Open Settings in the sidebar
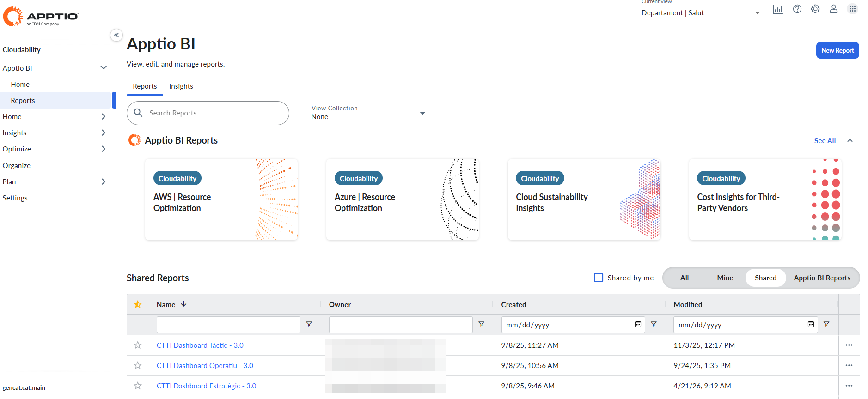The height and width of the screenshot is (399, 868). coord(15,198)
